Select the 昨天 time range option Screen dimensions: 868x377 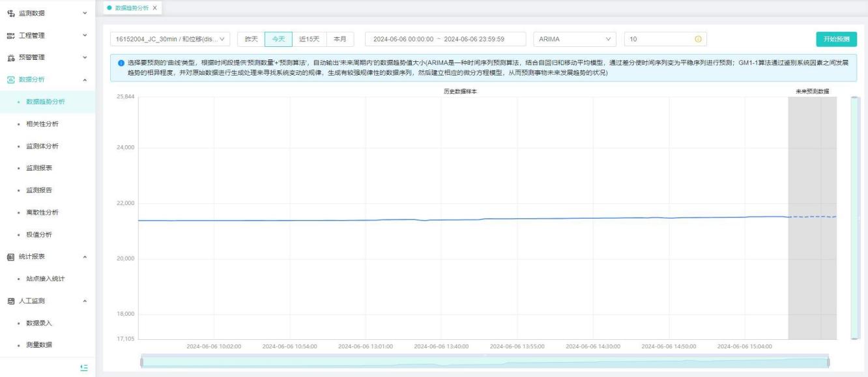[x=250, y=40]
